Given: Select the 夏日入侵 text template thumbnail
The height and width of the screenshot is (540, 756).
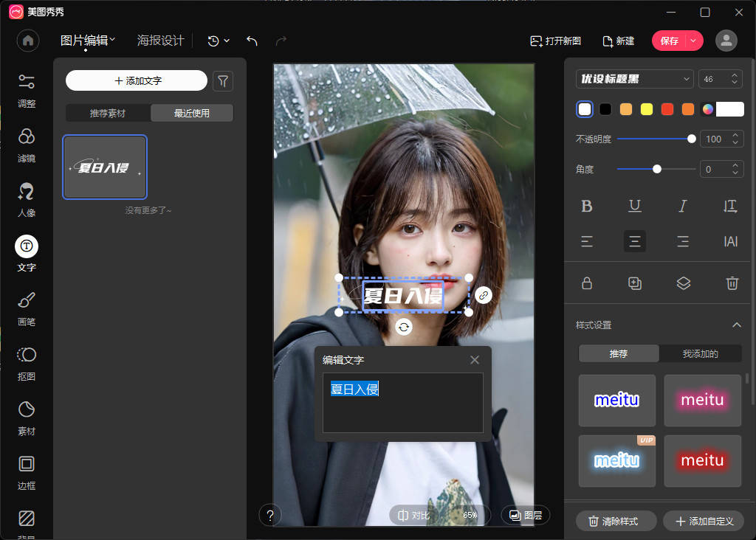Looking at the screenshot, I should (105, 167).
